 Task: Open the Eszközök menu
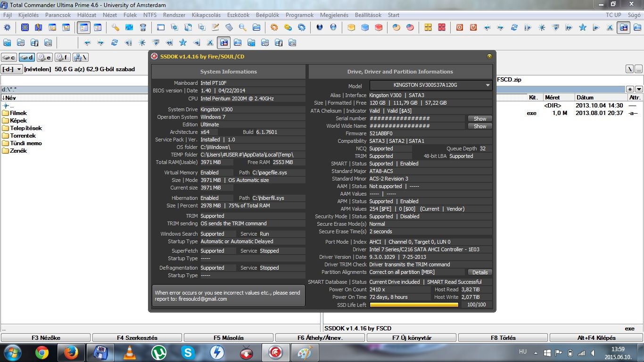click(238, 15)
